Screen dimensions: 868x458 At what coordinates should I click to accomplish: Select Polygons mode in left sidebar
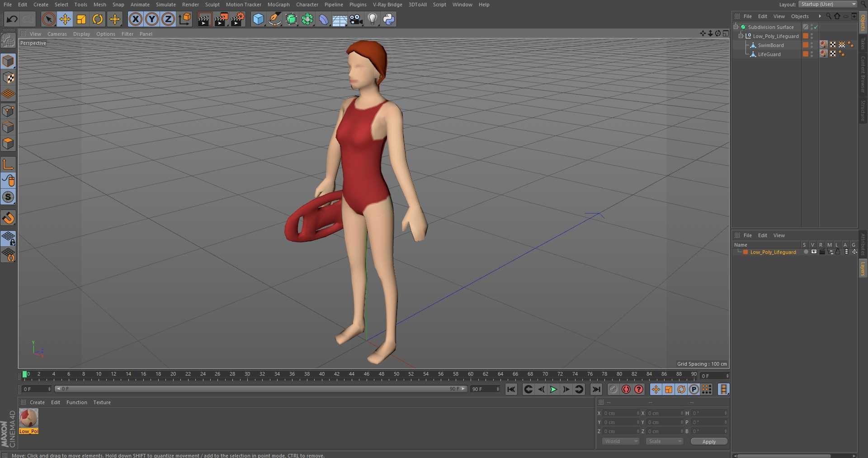tap(8, 143)
